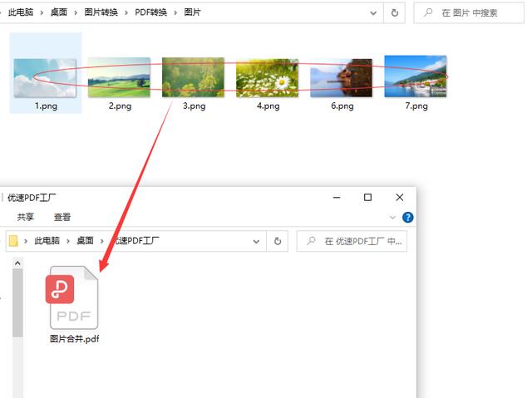Expand chevron after 此电脑 in 图片 window
The width and height of the screenshot is (532, 398).
tap(42, 13)
